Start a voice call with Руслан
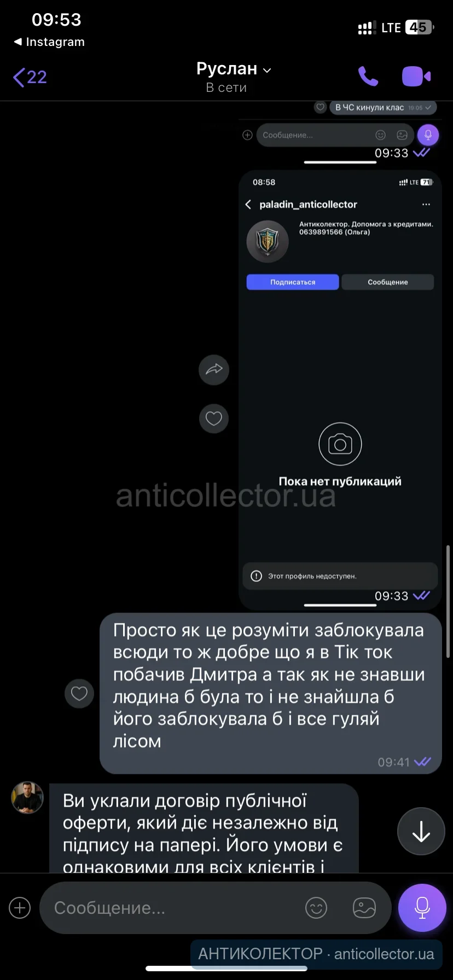 (x=368, y=77)
